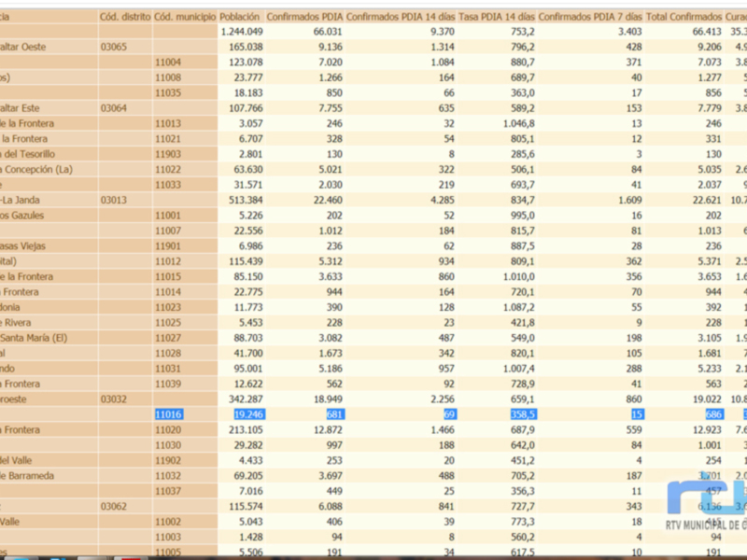The image size is (747, 560).
Task: Click the blue taskbar icon at bottom
Action: coord(58,556)
